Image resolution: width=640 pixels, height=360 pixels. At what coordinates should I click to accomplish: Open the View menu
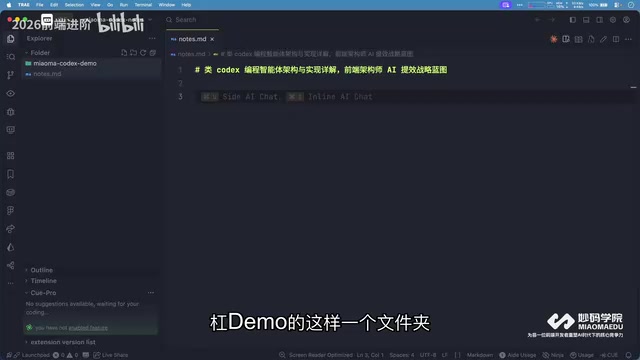point(96,5)
